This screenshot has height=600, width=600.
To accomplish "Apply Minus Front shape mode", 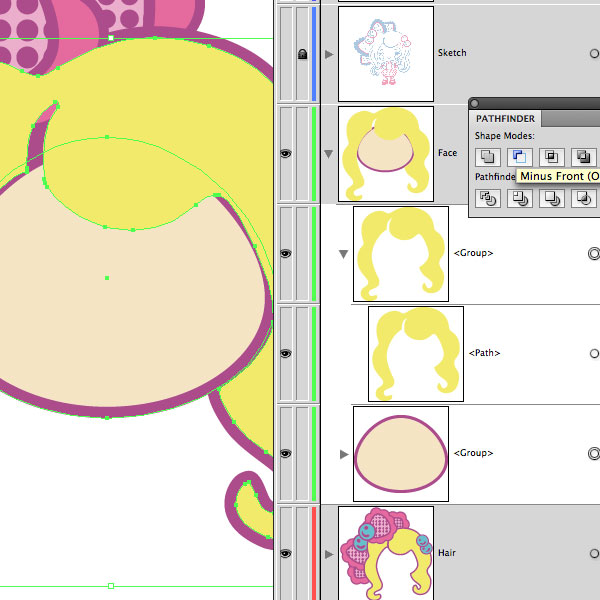I will (520, 157).
